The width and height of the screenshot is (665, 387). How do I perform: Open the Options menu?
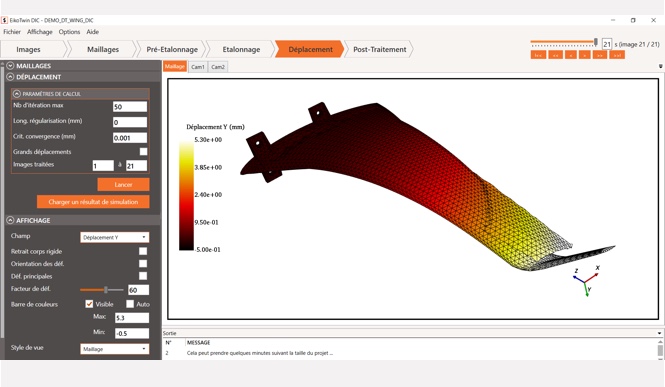pos(69,32)
